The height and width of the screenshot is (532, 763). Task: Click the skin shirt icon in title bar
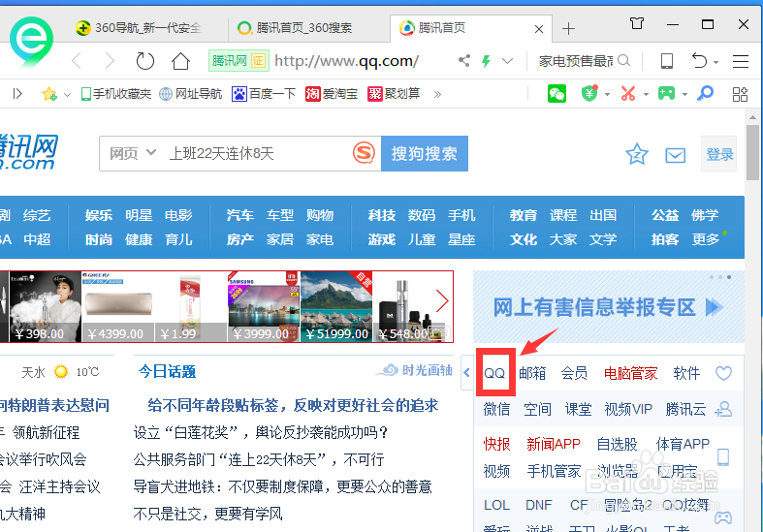pos(637,23)
